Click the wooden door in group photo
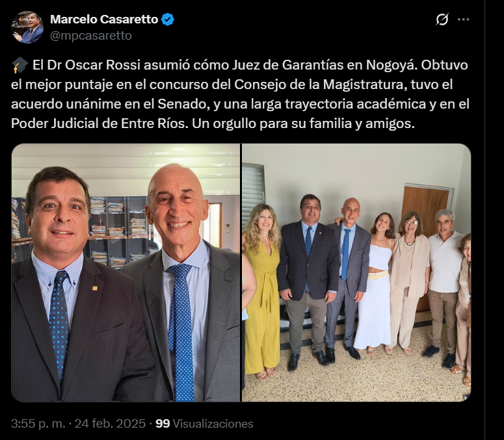The height and width of the screenshot is (440, 504). click(x=424, y=208)
